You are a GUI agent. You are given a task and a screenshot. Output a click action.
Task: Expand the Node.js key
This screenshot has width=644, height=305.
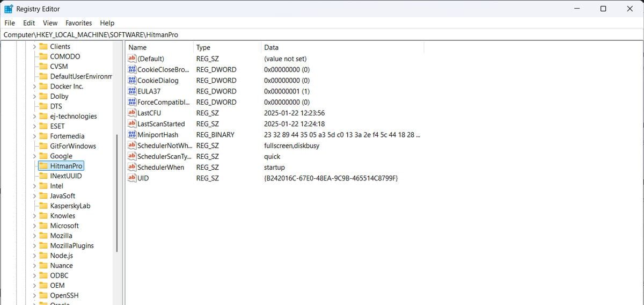[35, 256]
